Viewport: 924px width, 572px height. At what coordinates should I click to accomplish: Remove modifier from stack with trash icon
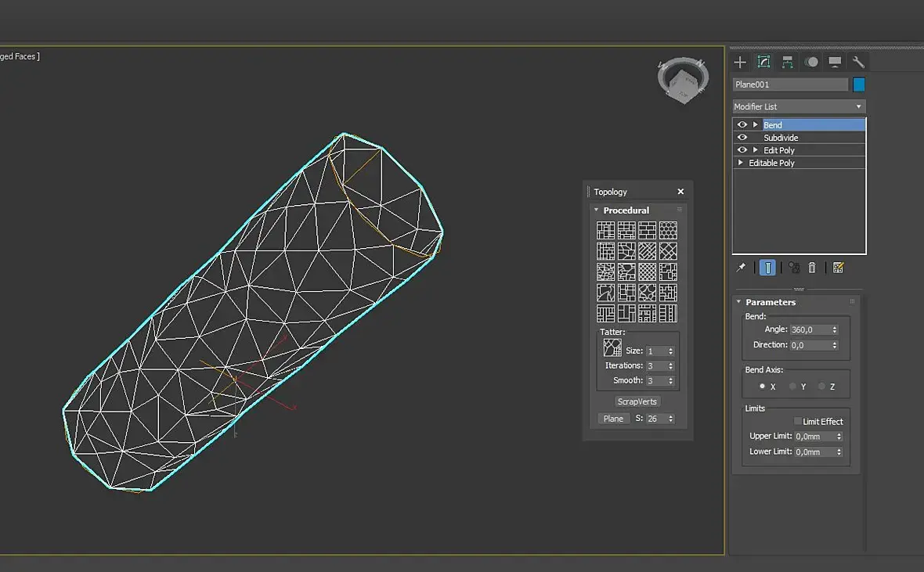812,268
